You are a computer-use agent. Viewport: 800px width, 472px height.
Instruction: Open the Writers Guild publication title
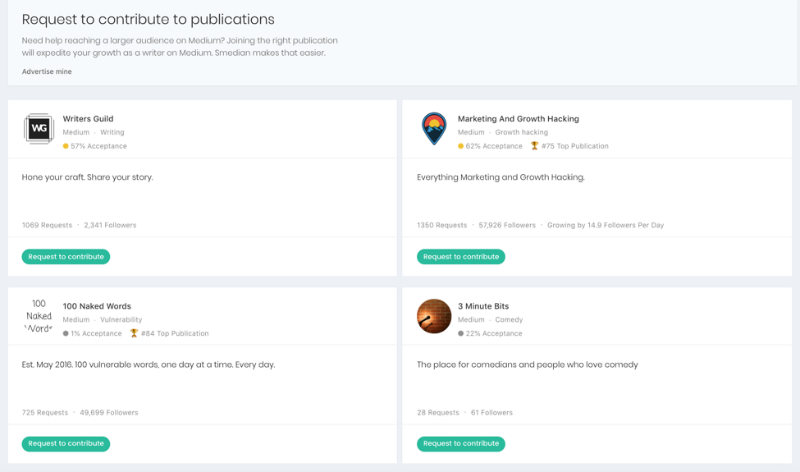click(x=88, y=119)
